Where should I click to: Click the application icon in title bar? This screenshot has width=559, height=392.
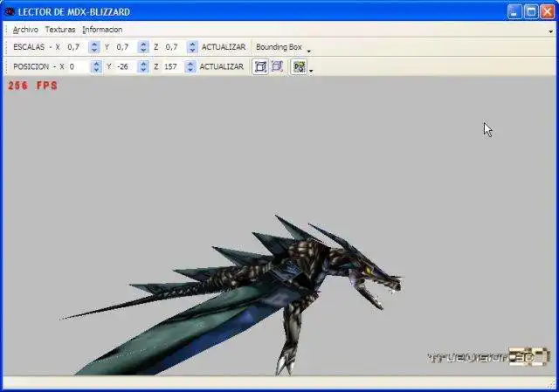click(10, 11)
